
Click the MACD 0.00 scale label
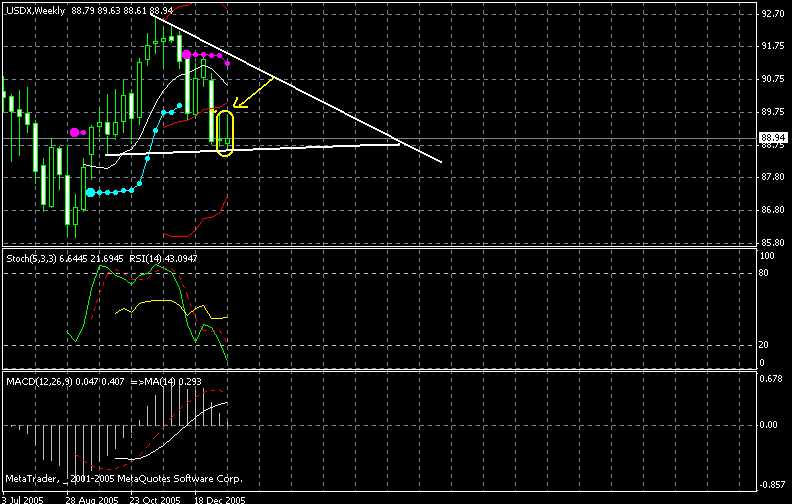coord(768,425)
